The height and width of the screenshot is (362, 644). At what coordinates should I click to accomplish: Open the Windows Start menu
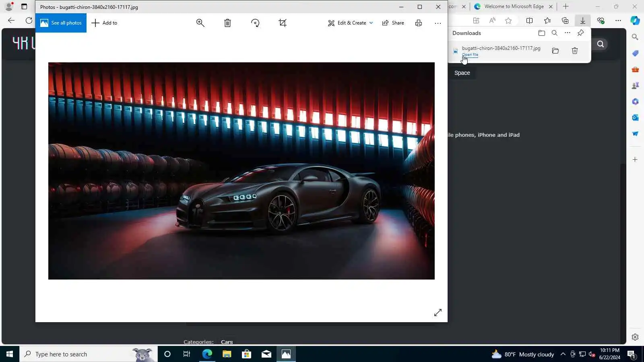(10, 354)
